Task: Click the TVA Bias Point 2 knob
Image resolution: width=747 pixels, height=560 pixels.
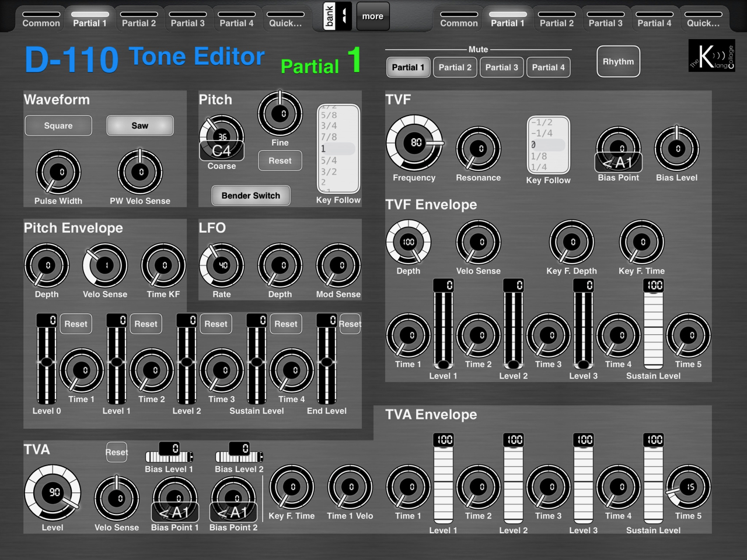Action: point(233,499)
